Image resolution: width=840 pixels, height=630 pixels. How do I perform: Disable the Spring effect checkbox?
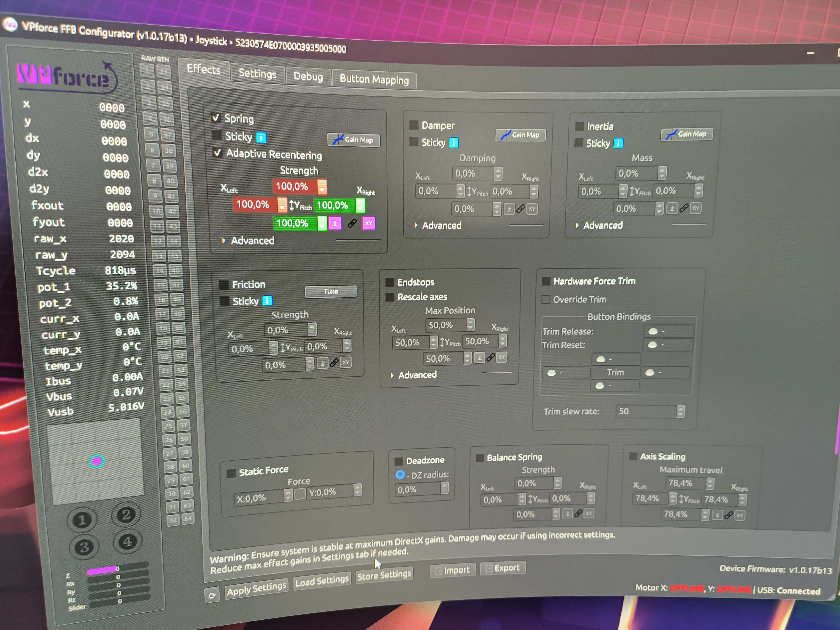click(x=216, y=118)
